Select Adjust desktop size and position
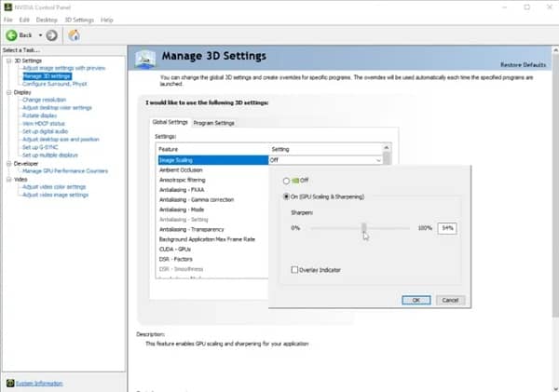This screenshot has width=559, height=392. [61, 140]
